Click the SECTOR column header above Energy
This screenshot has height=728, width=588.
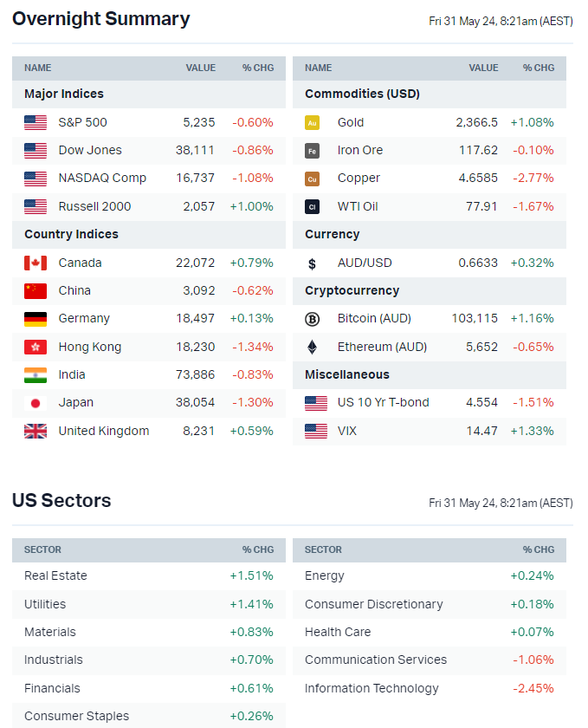pyautogui.click(x=323, y=549)
